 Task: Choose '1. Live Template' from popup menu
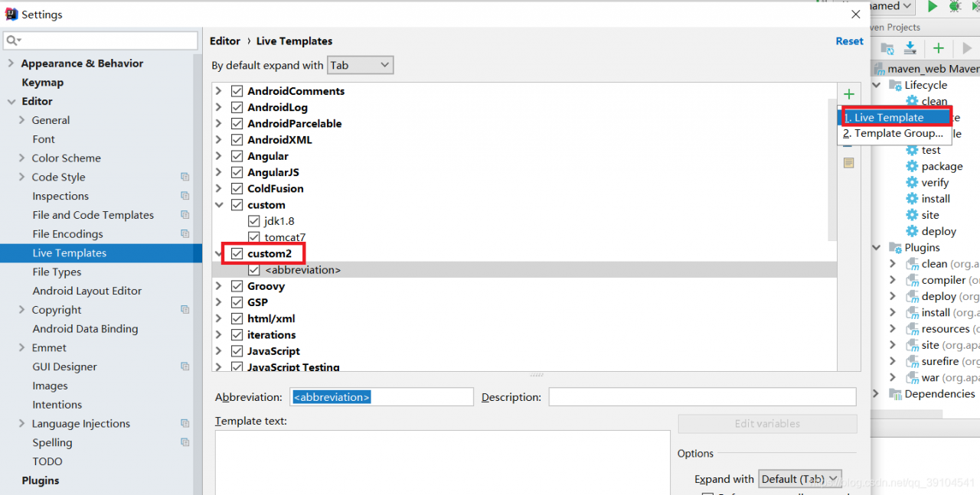click(894, 117)
